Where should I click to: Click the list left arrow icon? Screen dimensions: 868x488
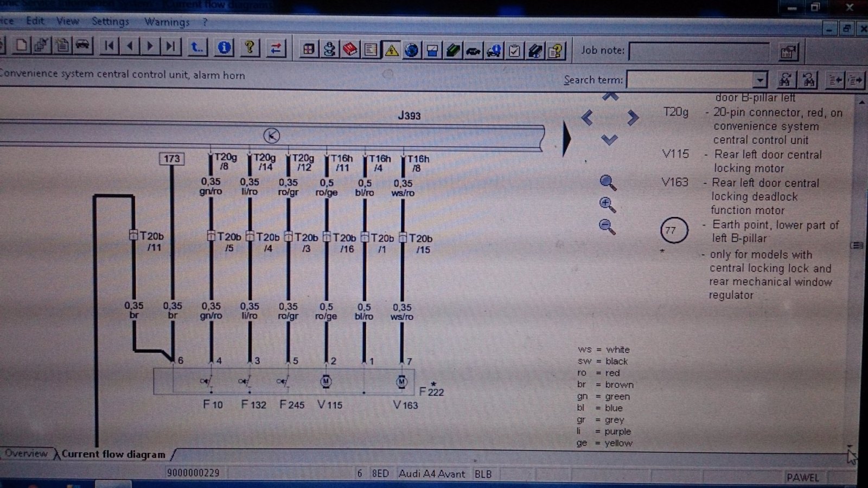pyautogui.click(x=835, y=80)
